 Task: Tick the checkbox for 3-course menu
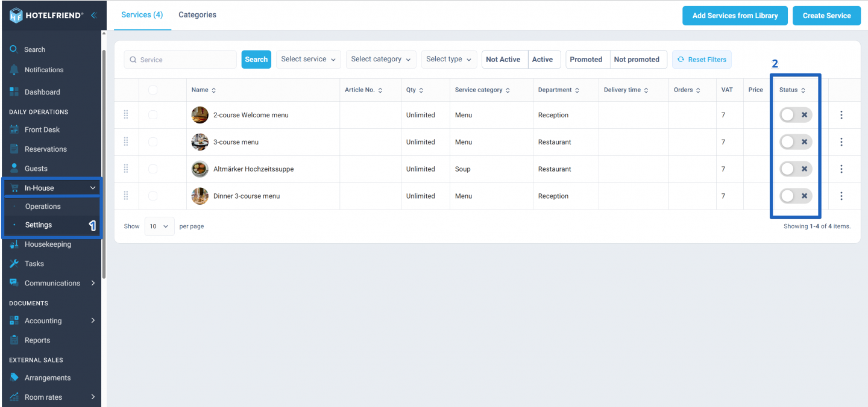(153, 141)
